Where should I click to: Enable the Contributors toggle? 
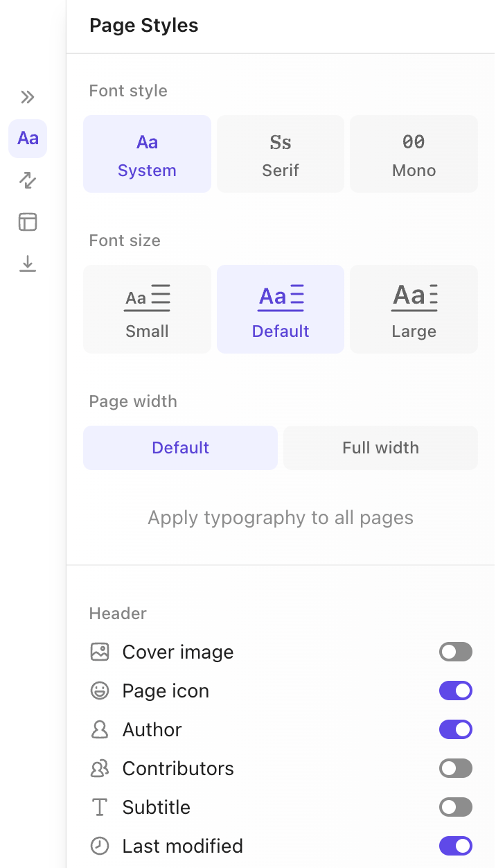pyautogui.click(x=455, y=768)
